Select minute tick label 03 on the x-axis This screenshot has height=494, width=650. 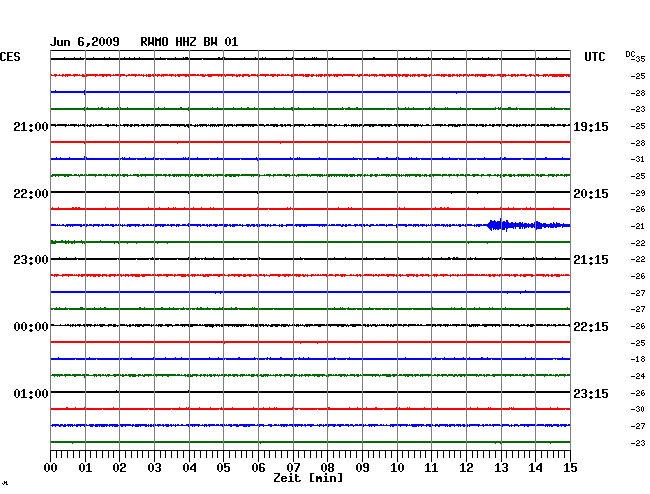coord(155,468)
